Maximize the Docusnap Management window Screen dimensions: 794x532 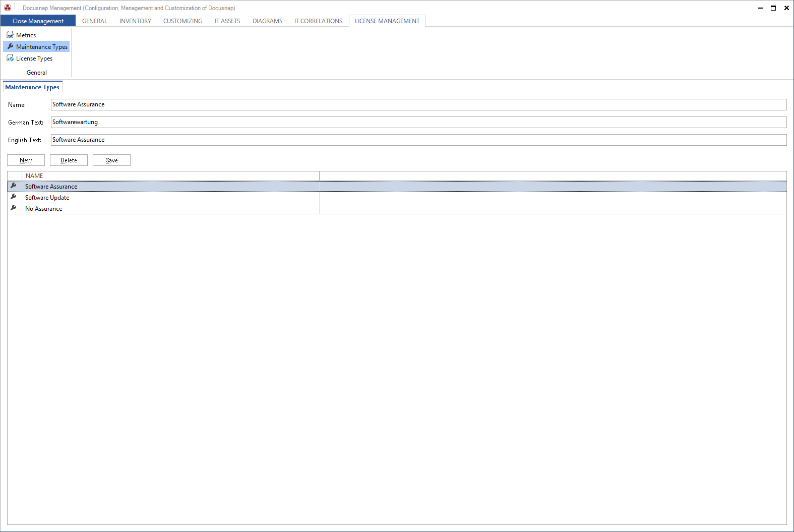pos(773,8)
